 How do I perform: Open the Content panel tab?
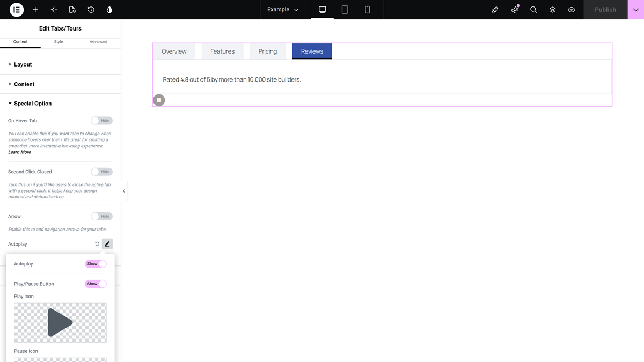click(x=20, y=42)
